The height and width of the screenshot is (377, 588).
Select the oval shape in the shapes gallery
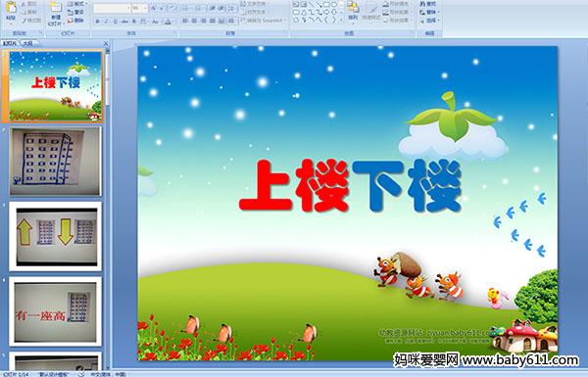pyautogui.click(x=334, y=5)
